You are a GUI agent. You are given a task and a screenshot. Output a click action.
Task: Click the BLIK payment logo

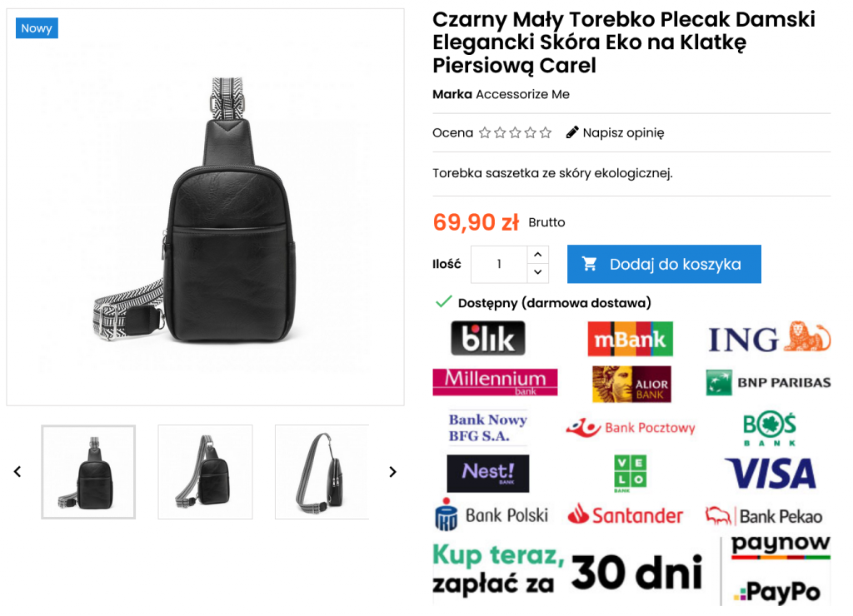(x=487, y=338)
